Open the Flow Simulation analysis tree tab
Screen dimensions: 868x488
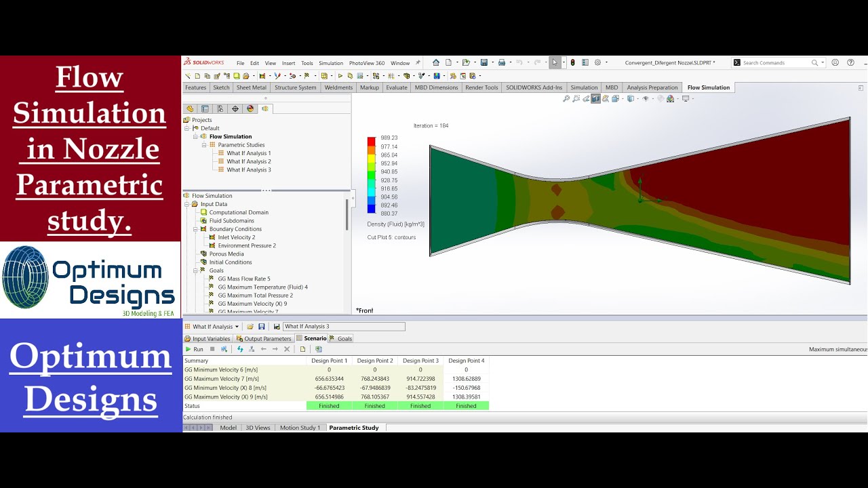[265, 108]
